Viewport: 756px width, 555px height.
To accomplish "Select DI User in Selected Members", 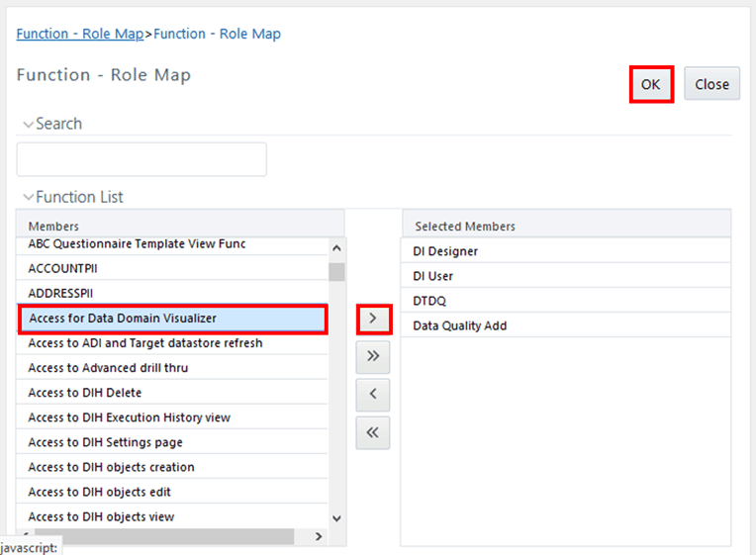I will coord(566,276).
